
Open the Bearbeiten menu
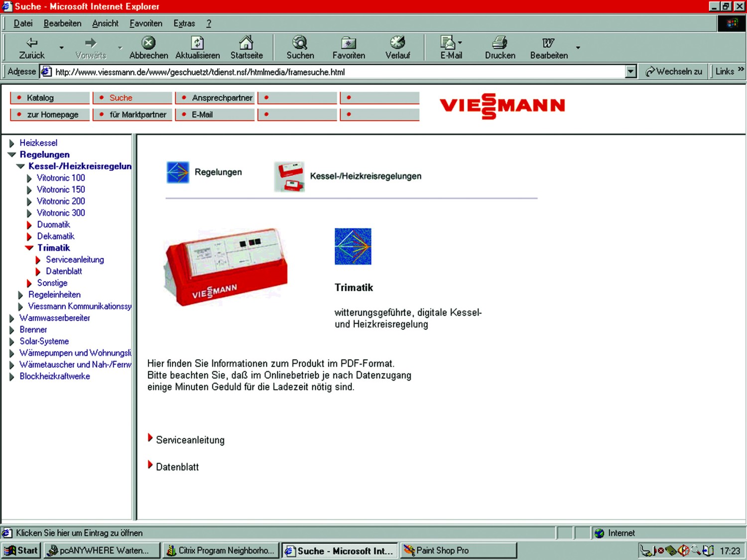click(x=62, y=23)
